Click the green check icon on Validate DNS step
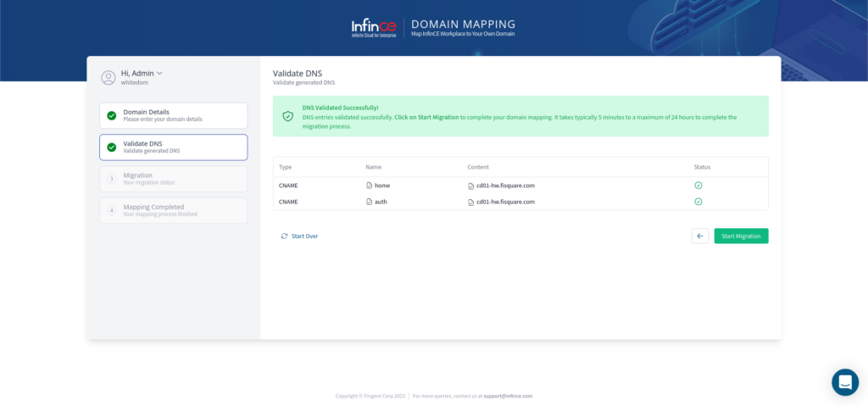This screenshot has width=868, height=405. pos(111,147)
